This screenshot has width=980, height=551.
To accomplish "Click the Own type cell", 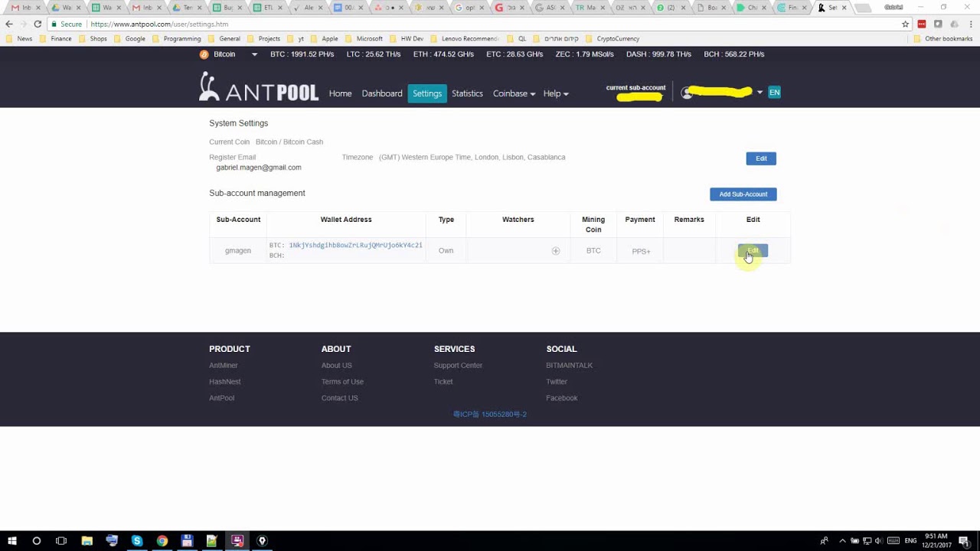I will 446,251.
